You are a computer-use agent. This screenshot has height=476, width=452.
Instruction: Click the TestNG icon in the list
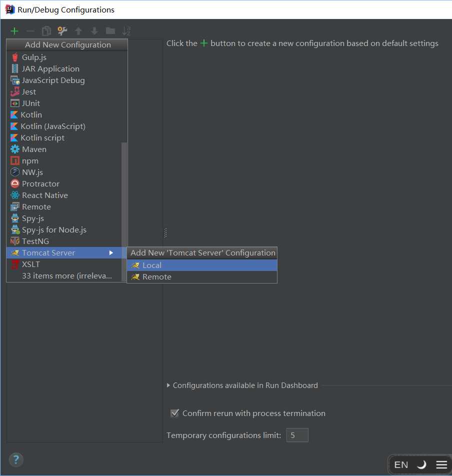click(x=15, y=241)
